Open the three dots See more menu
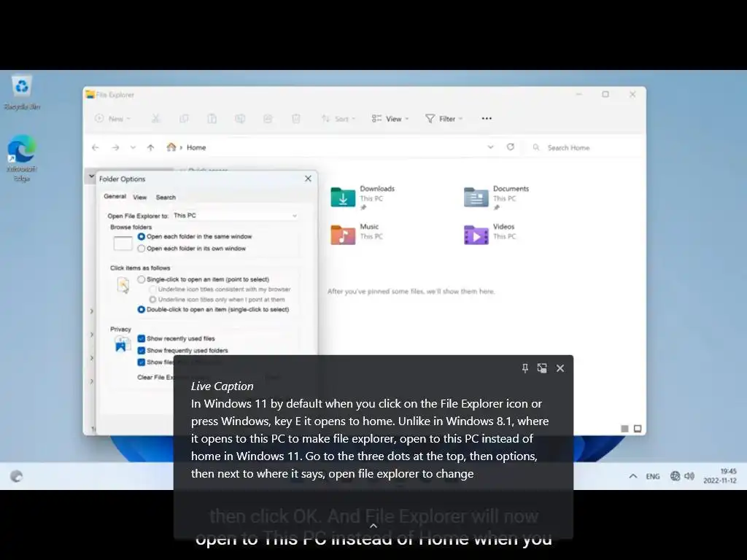This screenshot has width=747, height=560. 487,119
